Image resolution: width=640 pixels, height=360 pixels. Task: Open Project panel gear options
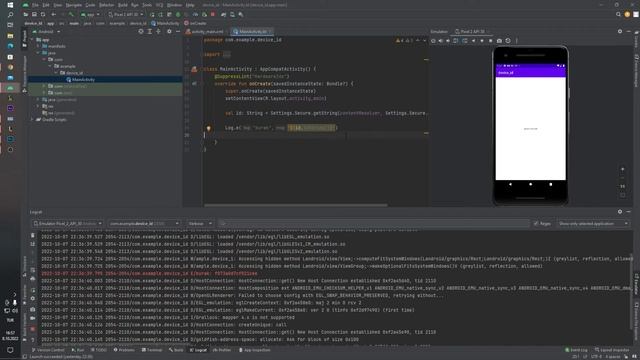click(169, 31)
